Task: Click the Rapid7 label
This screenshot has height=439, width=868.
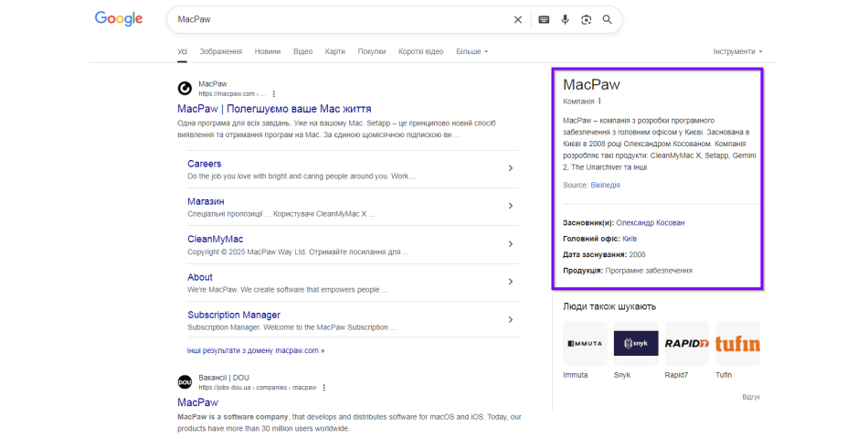Action: 676,375
